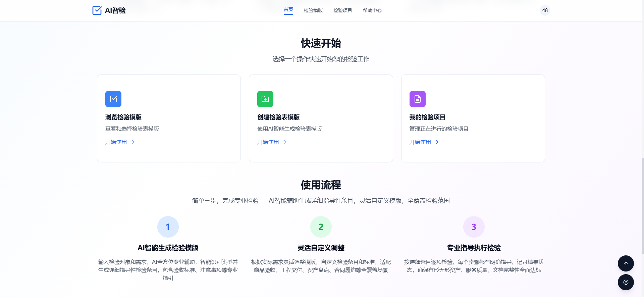644x297 pixels.
Task: Click the green 创建检验表模版 folder icon
Action: click(x=265, y=99)
